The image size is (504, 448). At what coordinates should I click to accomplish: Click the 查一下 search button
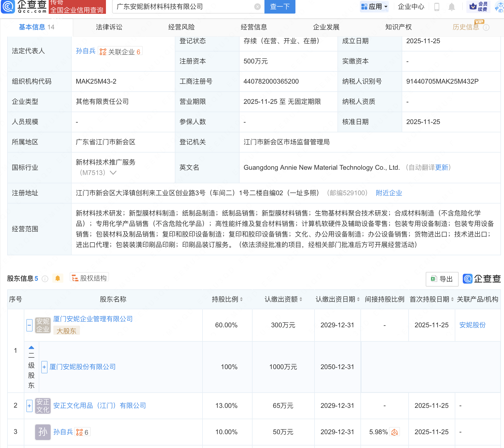click(x=279, y=7)
